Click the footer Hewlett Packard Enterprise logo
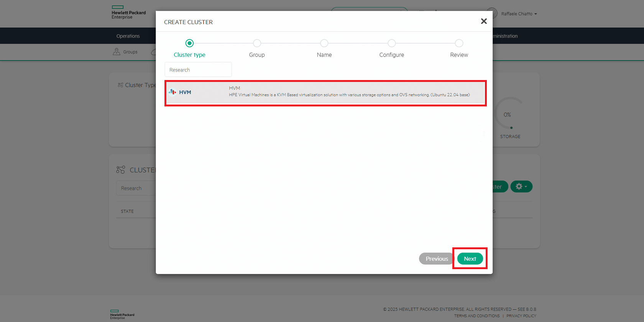This screenshot has height=322, width=644. (x=122, y=314)
